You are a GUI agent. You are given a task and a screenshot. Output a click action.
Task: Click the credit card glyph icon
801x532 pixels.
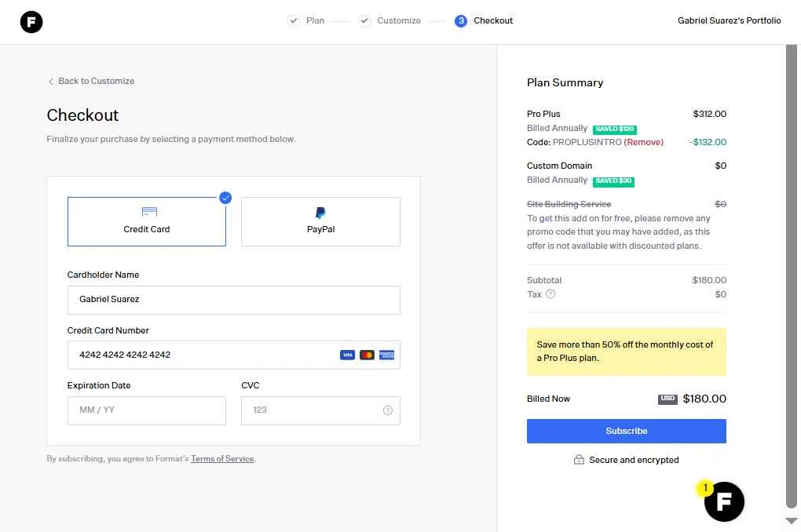pos(149,212)
